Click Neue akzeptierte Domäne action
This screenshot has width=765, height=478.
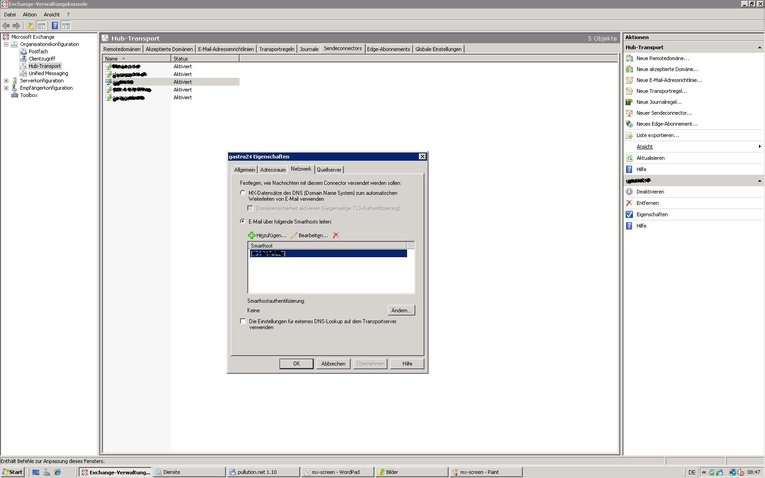(667, 69)
